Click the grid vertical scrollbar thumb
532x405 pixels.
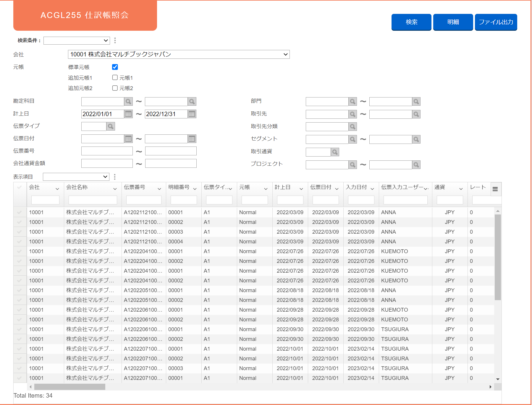(x=498, y=257)
